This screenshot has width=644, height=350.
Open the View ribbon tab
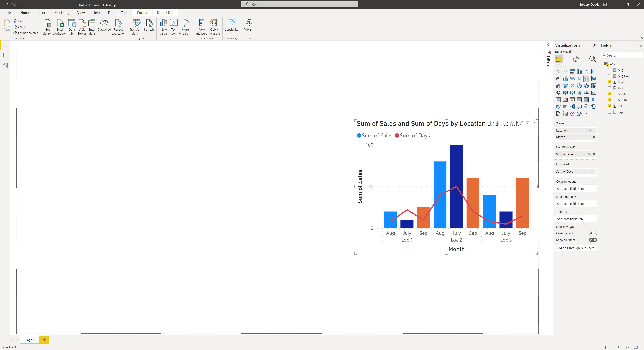pos(81,13)
